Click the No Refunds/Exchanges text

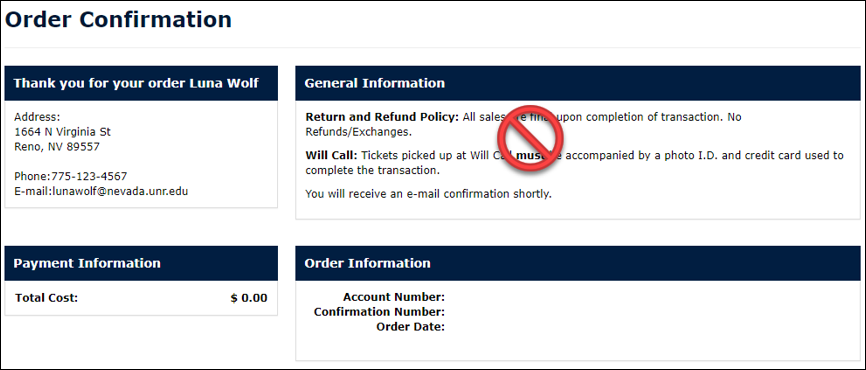(x=523, y=125)
